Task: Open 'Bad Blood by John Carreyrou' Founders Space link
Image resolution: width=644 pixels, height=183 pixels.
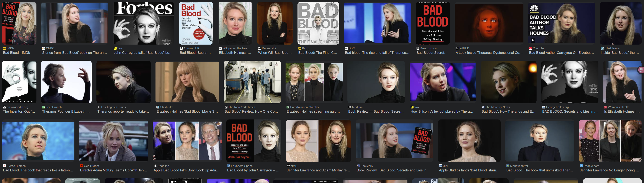Action: (x=253, y=170)
